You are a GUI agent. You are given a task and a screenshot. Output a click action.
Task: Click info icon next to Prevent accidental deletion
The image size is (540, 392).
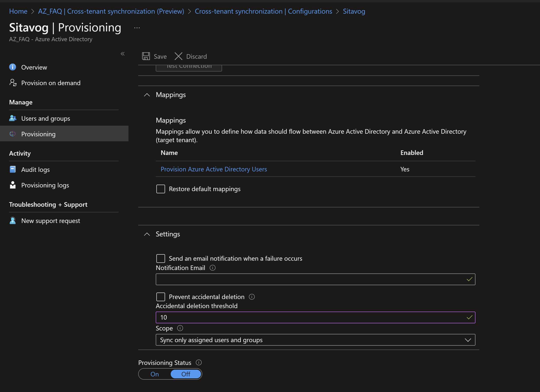click(x=252, y=297)
